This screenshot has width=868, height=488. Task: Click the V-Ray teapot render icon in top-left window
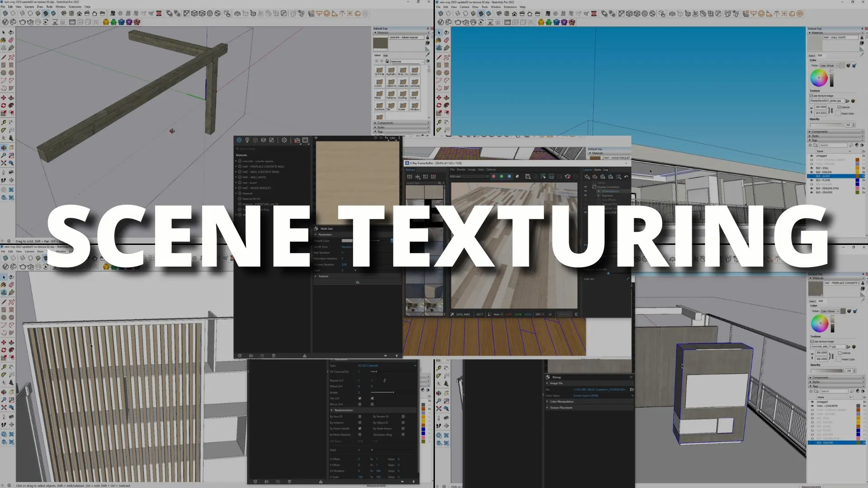point(23,22)
